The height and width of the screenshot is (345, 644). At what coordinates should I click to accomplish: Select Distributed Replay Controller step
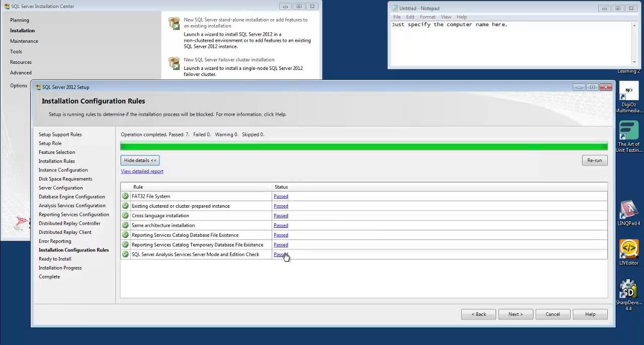69,223
